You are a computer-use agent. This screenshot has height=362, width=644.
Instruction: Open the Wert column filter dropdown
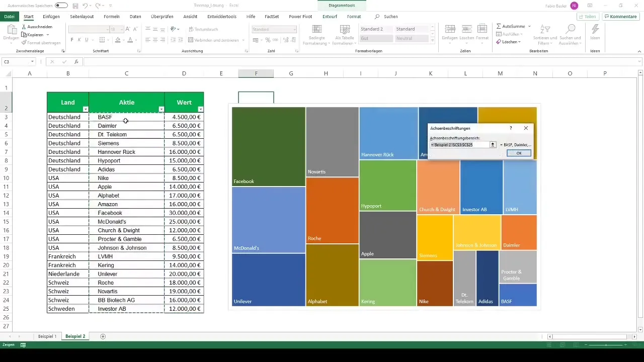point(201,109)
